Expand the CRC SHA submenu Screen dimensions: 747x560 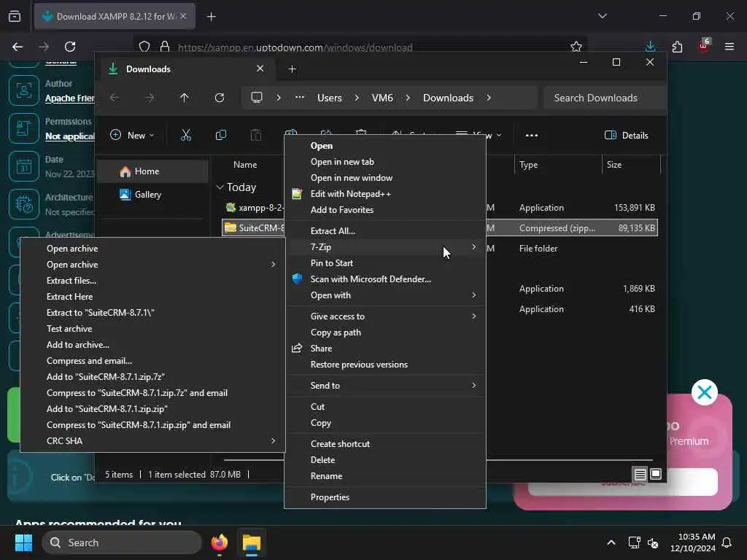point(152,441)
